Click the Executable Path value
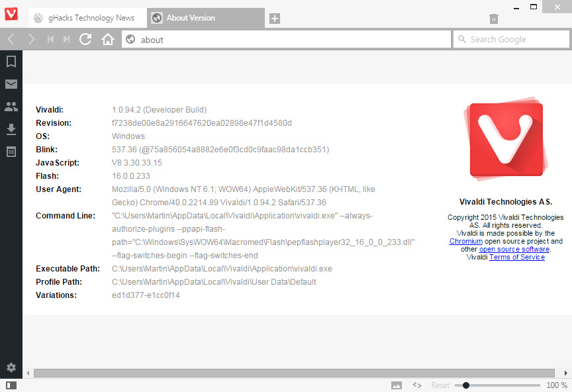The image size is (572, 392). tap(222, 269)
